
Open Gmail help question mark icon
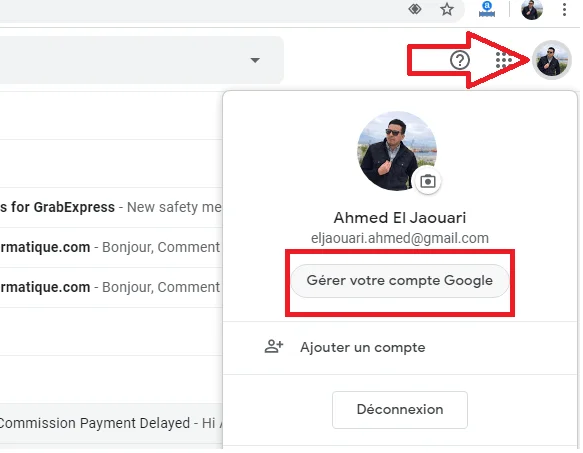pos(460,60)
